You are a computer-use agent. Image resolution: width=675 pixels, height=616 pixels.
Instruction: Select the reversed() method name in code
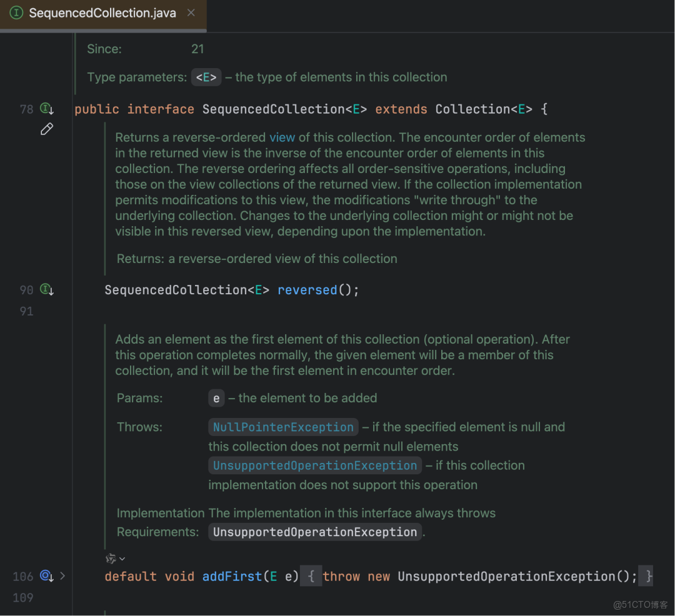pyautogui.click(x=307, y=289)
